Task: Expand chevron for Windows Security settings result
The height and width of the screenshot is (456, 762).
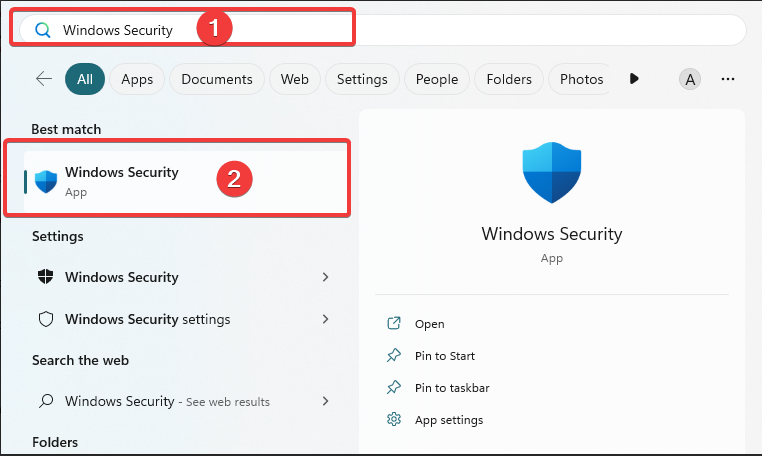Action: point(326,319)
